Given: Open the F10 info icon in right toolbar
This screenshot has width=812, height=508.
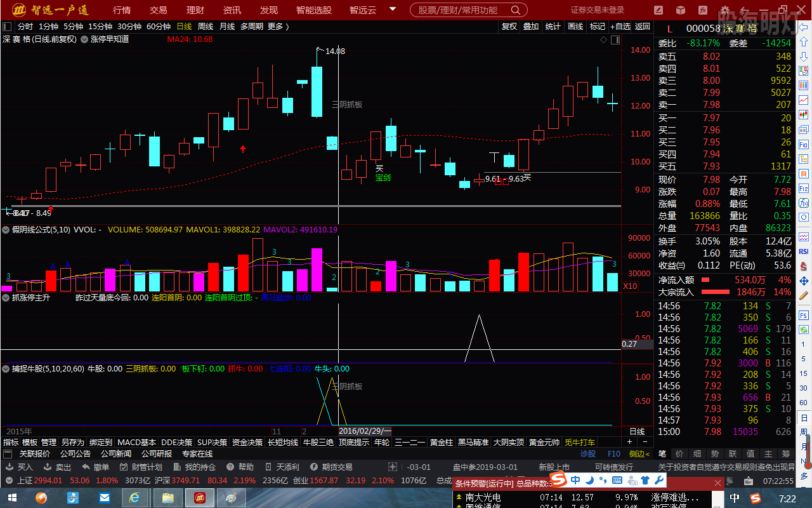Looking at the screenshot, I should pyautogui.click(x=804, y=145).
